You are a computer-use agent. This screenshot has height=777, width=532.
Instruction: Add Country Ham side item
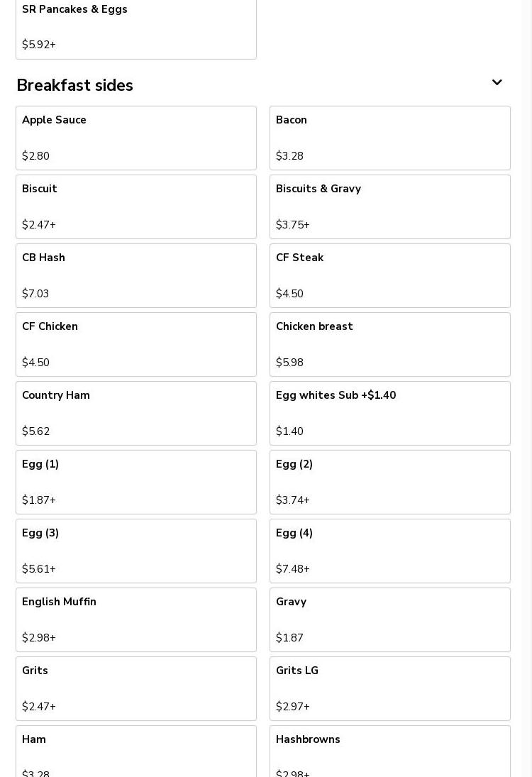pyautogui.click(x=136, y=413)
